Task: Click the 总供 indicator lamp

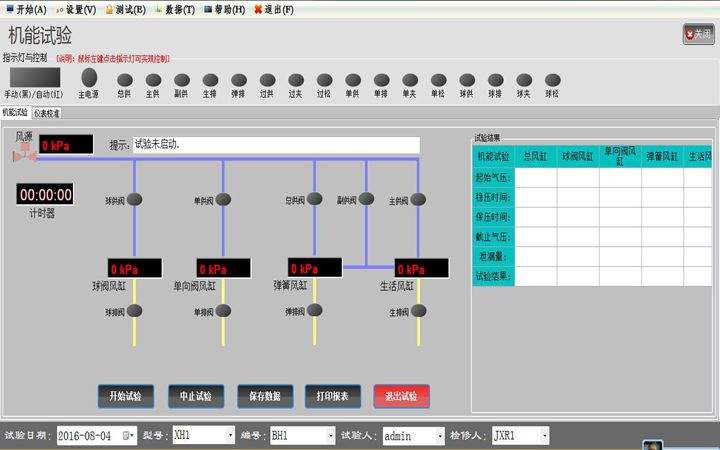Action: coord(124,80)
